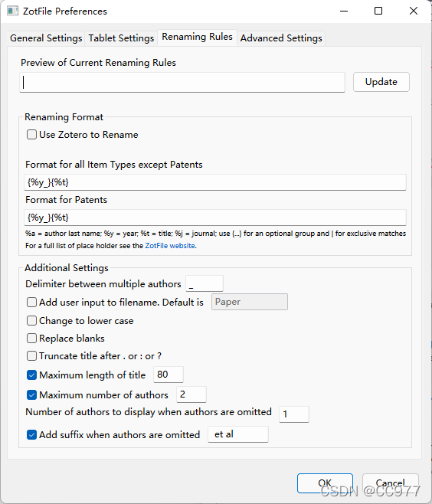Screen dimensions: 432x504
Task: Minimize the ZotFile Preferences window
Action: [344, 11]
